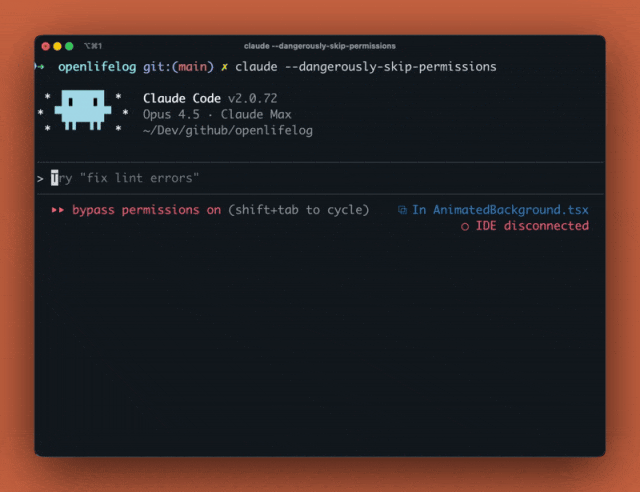This screenshot has height=492, width=640.
Task: Click the openlifelog directory name in prompt
Action: coord(93,66)
